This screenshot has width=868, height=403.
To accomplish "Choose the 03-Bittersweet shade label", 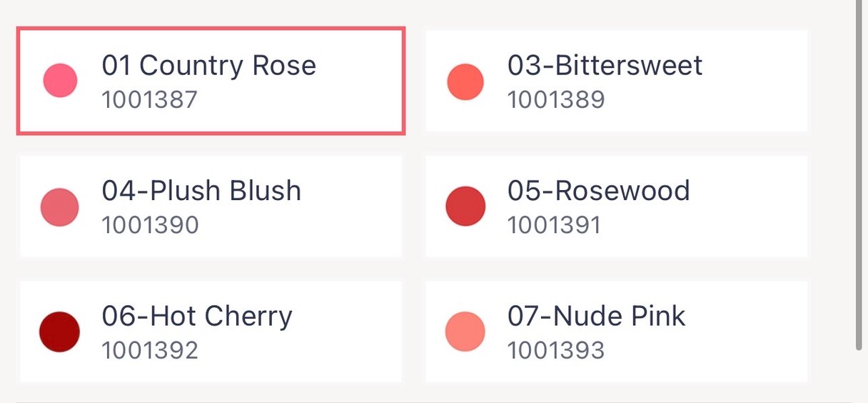I will point(605,66).
